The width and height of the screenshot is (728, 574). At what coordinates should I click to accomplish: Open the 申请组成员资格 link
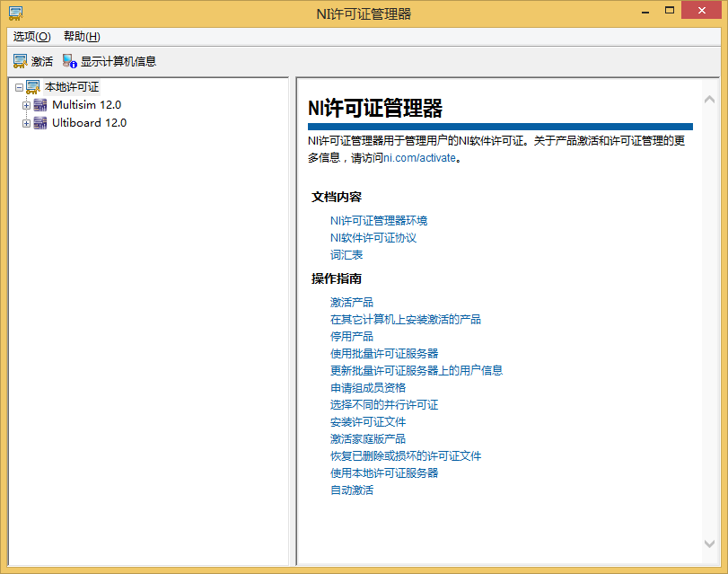coord(368,388)
